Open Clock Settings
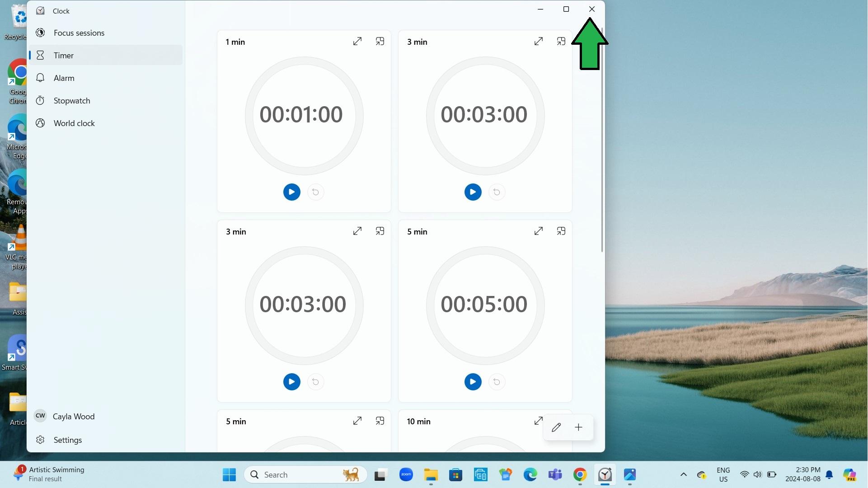 click(x=106, y=440)
